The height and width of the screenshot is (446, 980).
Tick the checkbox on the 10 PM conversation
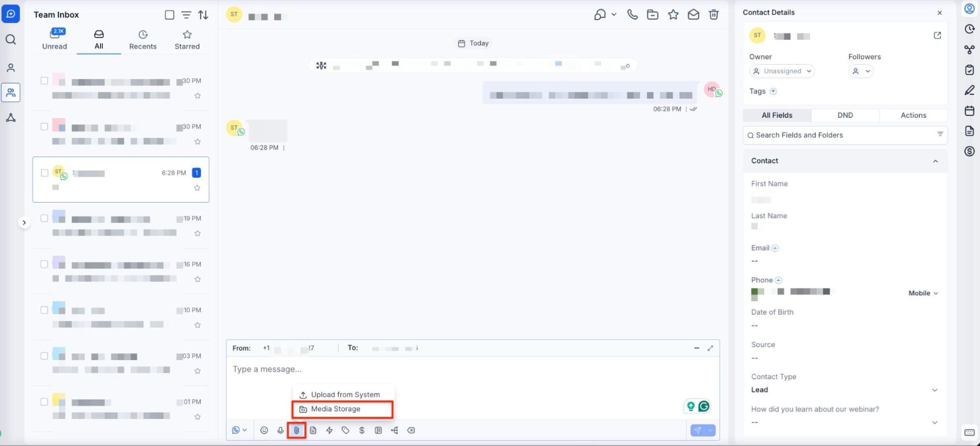coord(44,310)
